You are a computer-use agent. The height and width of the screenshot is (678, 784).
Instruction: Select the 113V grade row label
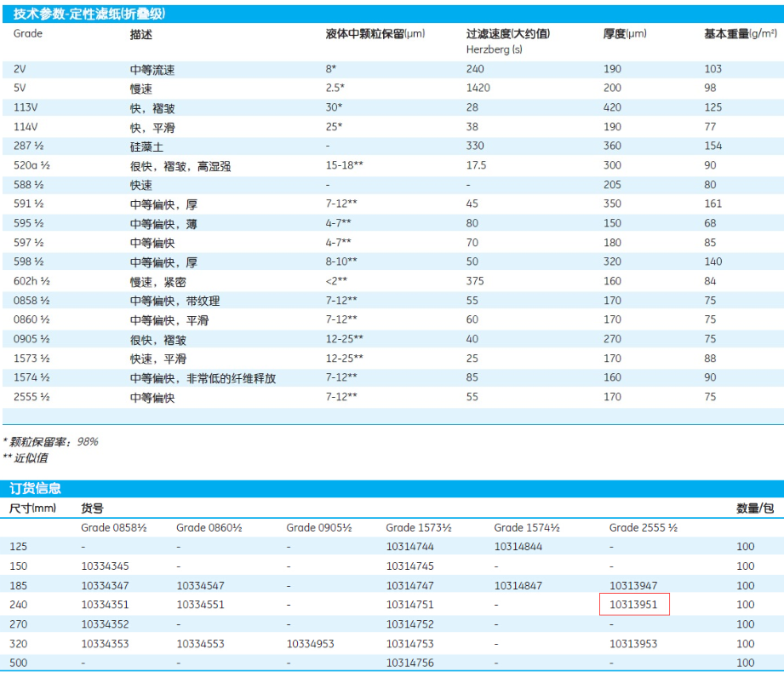(26, 107)
